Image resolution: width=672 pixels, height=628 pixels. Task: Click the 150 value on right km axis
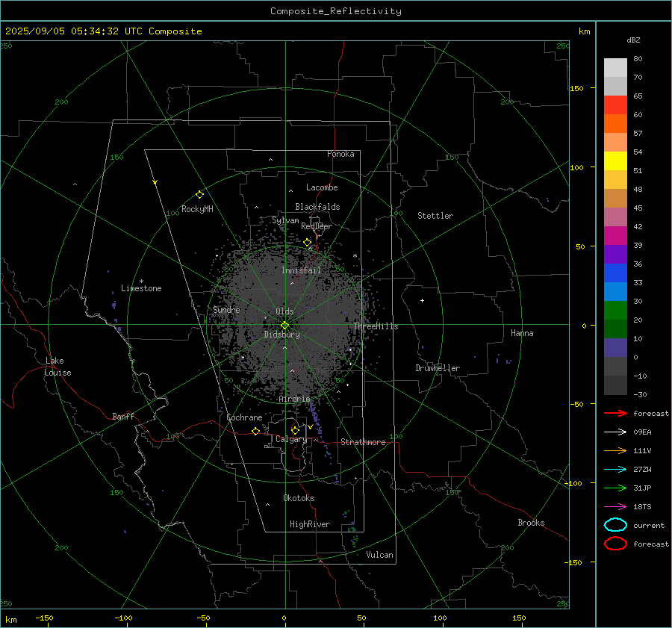tap(576, 88)
